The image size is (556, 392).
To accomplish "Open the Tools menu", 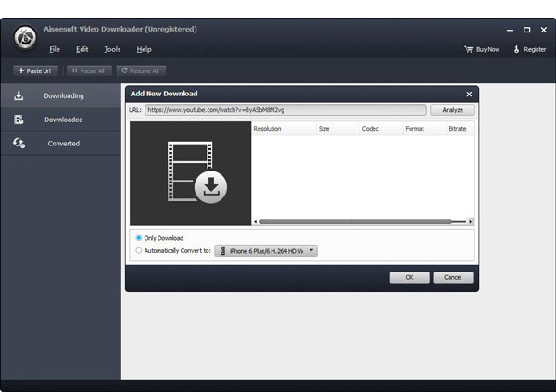I will click(x=112, y=49).
